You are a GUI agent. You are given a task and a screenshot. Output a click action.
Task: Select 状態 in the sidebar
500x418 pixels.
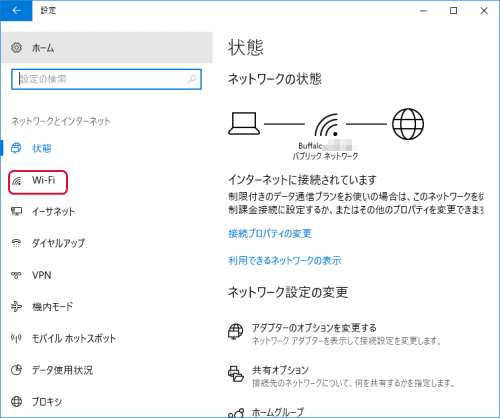[42, 148]
